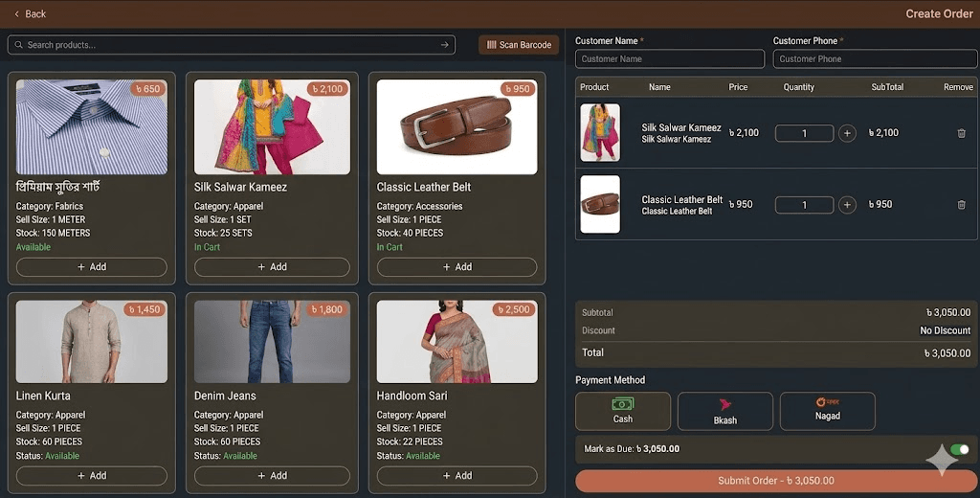Open the Silk Salwar Kameez product image
The height and width of the screenshot is (498, 980).
pos(272,127)
